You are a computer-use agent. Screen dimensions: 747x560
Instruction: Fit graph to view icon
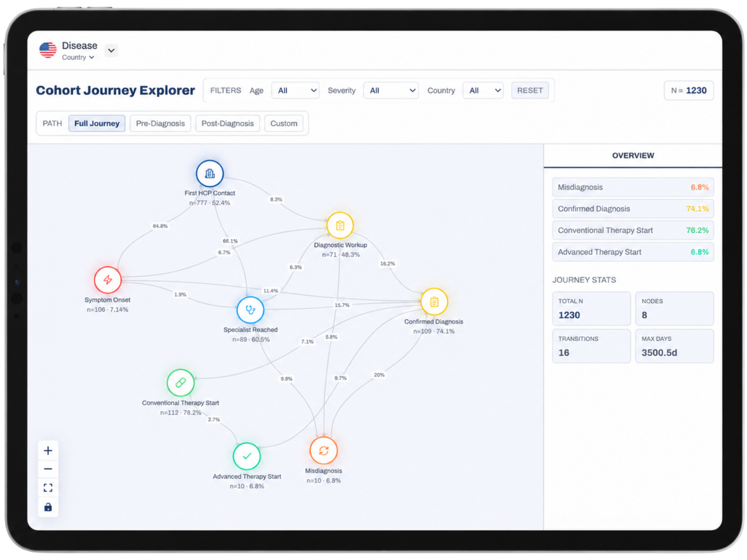[x=48, y=488]
